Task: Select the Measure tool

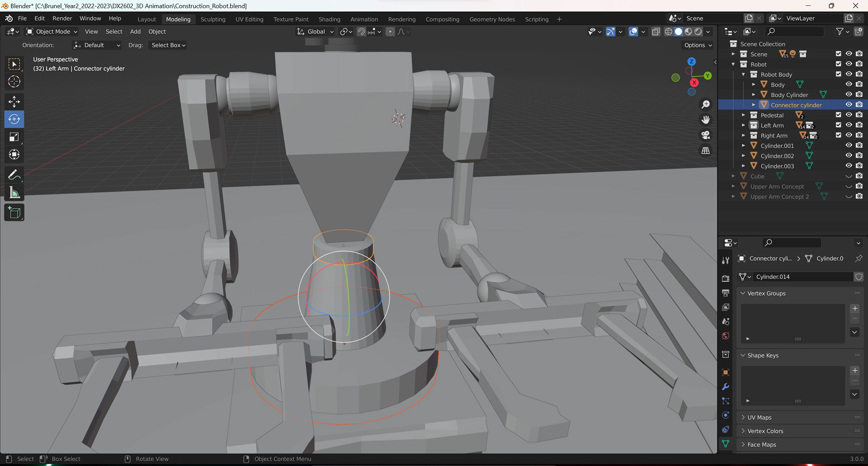Action: [14, 193]
